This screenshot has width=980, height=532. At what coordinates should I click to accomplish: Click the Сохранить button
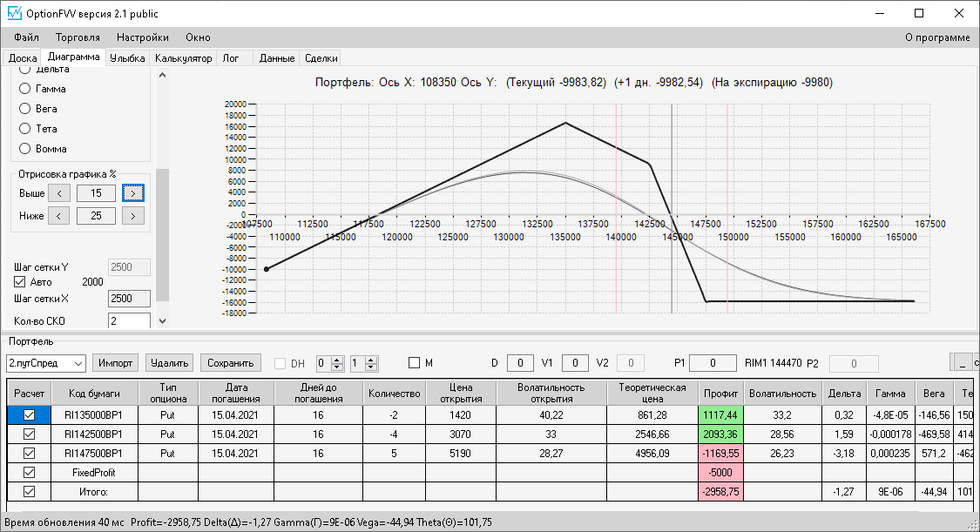(x=231, y=363)
